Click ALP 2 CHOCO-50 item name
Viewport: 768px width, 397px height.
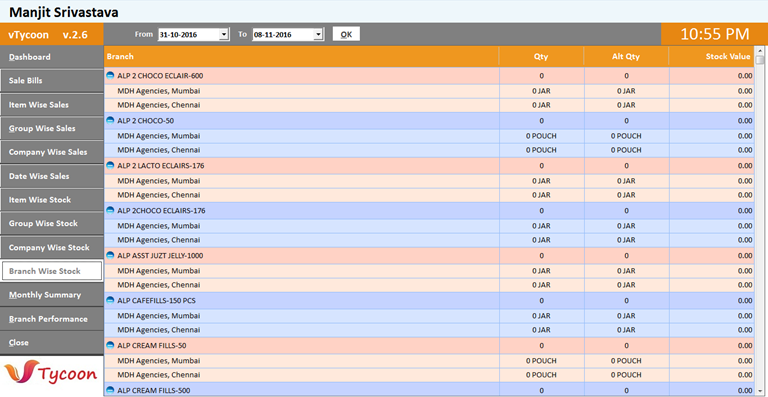pyautogui.click(x=146, y=121)
